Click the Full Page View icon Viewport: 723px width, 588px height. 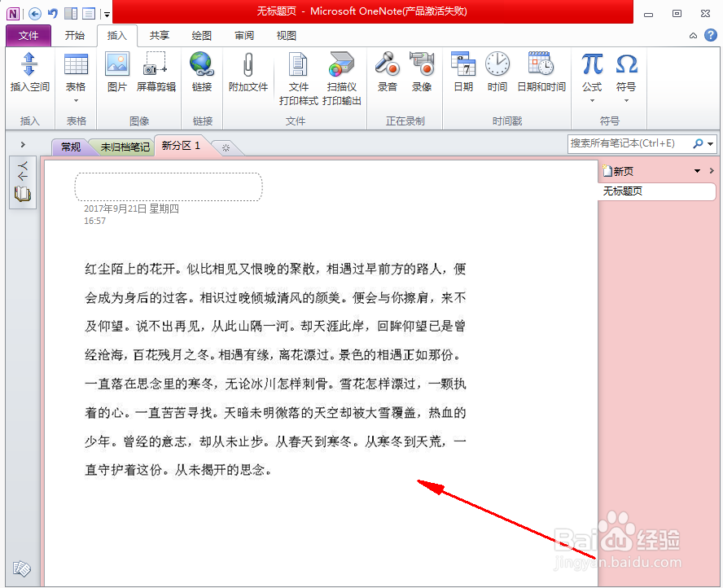point(89,14)
